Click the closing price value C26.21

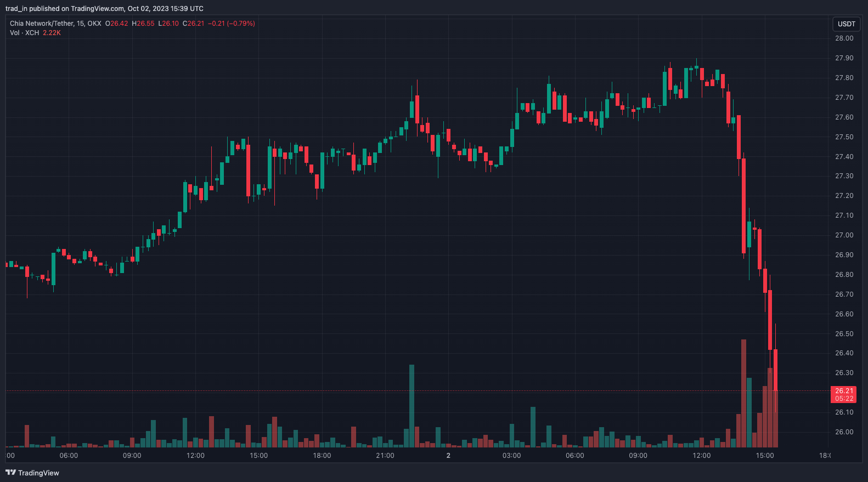coord(193,24)
